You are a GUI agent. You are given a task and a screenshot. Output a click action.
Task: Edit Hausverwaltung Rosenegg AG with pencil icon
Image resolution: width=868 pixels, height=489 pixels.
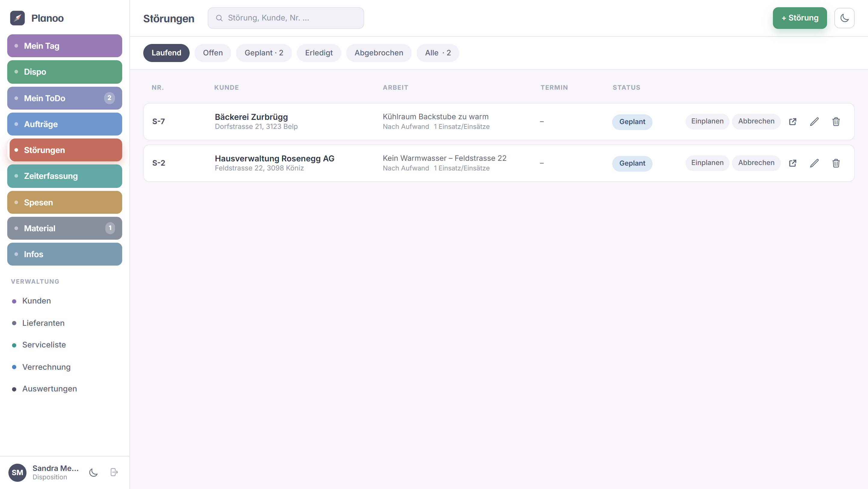[814, 163]
